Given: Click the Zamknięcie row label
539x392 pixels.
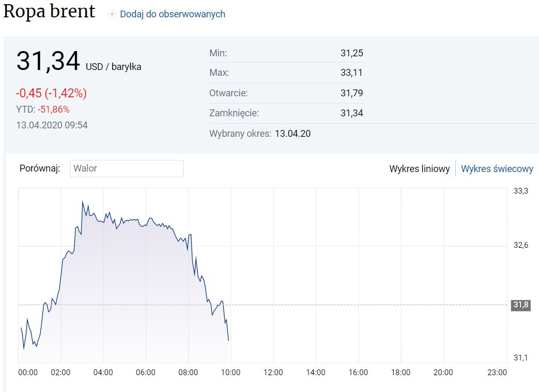Looking at the screenshot, I should click(x=234, y=113).
